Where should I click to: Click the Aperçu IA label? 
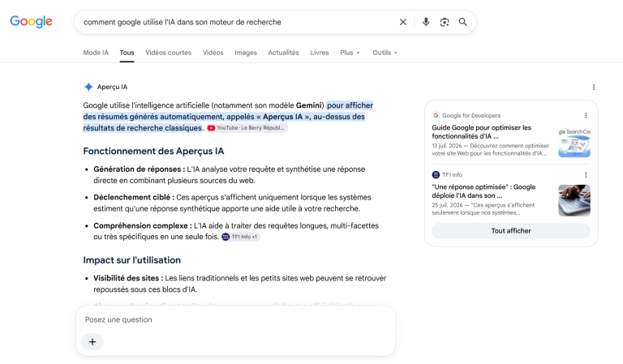[112, 87]
